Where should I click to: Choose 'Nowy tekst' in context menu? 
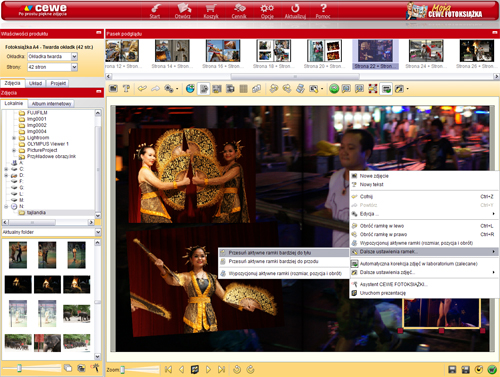coord(371,184)
